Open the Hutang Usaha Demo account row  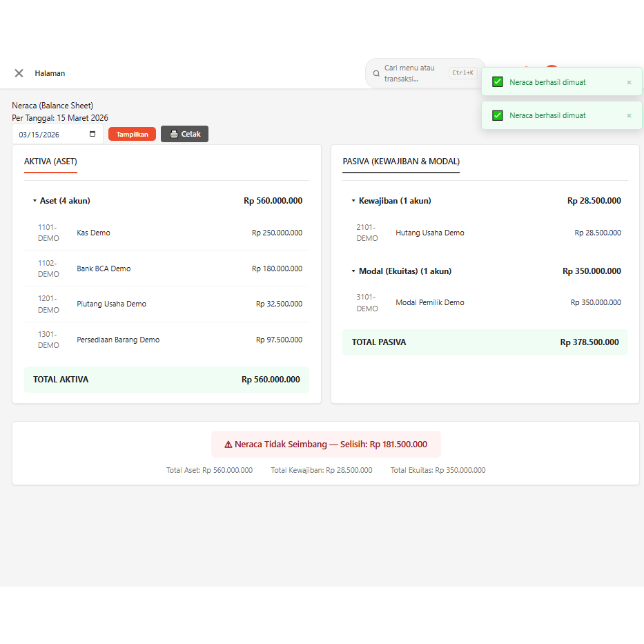(x=485, y=233)
